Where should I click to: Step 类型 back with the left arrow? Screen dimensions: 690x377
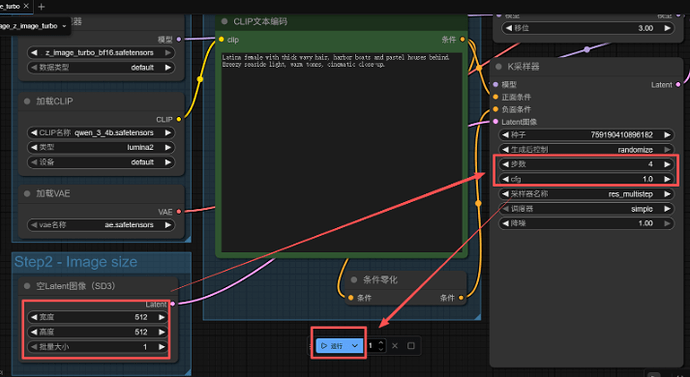pyautogui.click(x=34, y=147)
